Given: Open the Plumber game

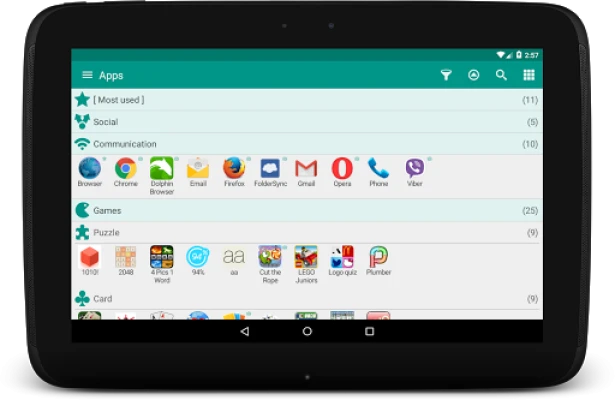Looking at the screenshot, I should click(x=378, y=260).
